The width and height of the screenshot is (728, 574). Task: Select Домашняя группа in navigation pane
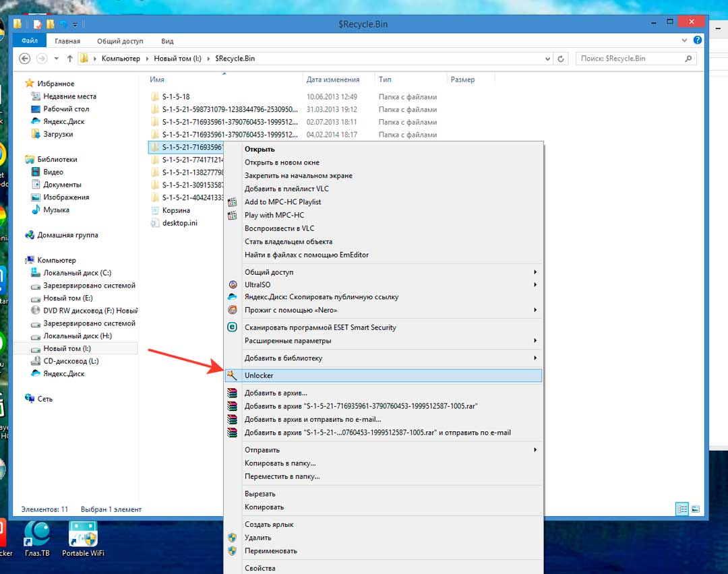67,235
